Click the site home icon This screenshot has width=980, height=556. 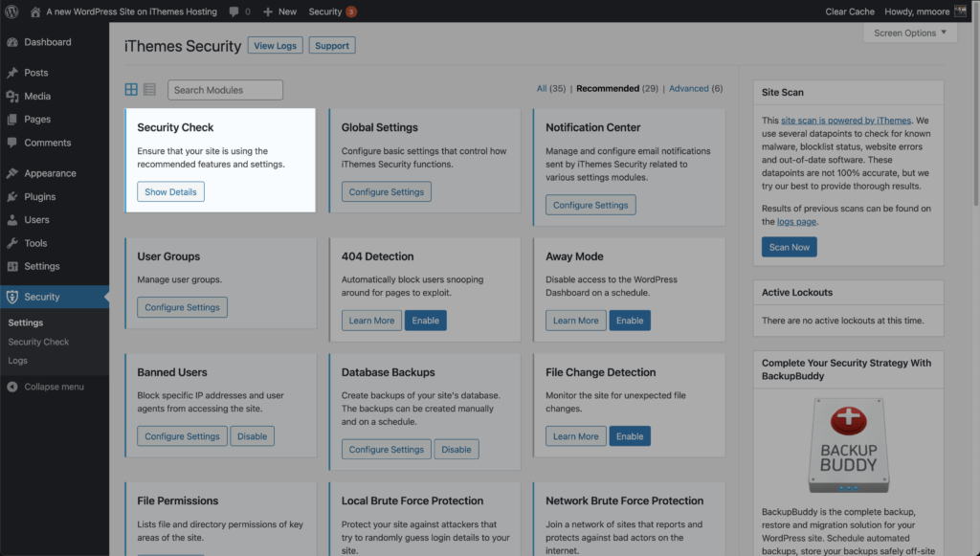(x=35, y=11)
